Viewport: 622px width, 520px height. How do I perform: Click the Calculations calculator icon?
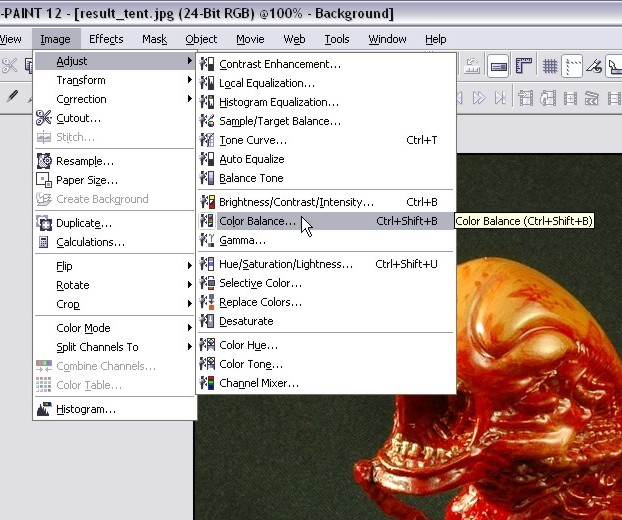[x=44, y=242]
